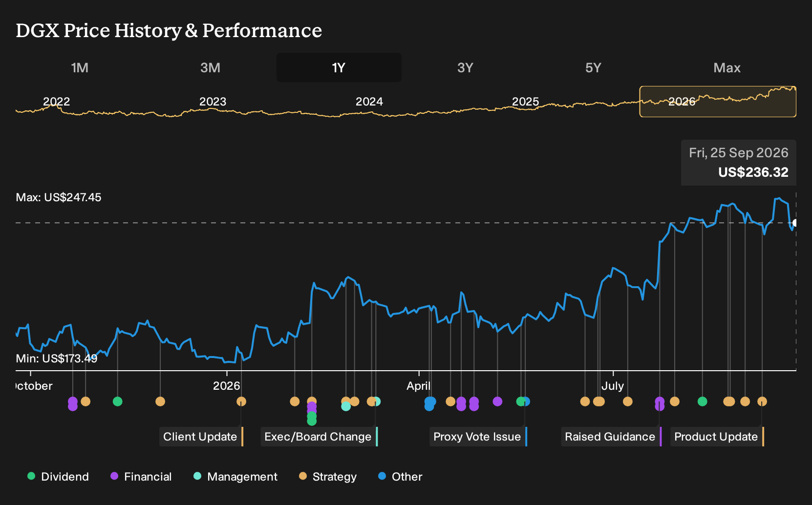Show Max price history range
Screen dimensions: 812x505
click(x=727, y=67)
